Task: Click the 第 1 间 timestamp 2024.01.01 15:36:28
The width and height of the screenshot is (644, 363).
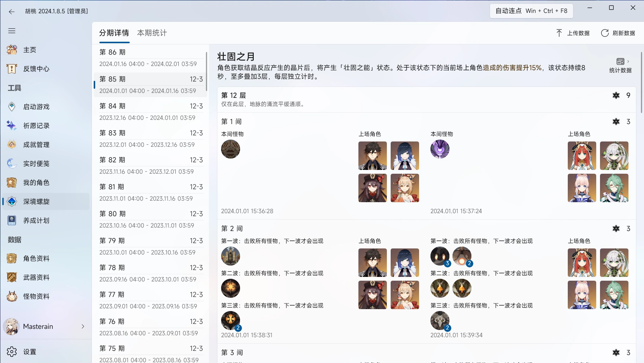Action: coord(247,211)
